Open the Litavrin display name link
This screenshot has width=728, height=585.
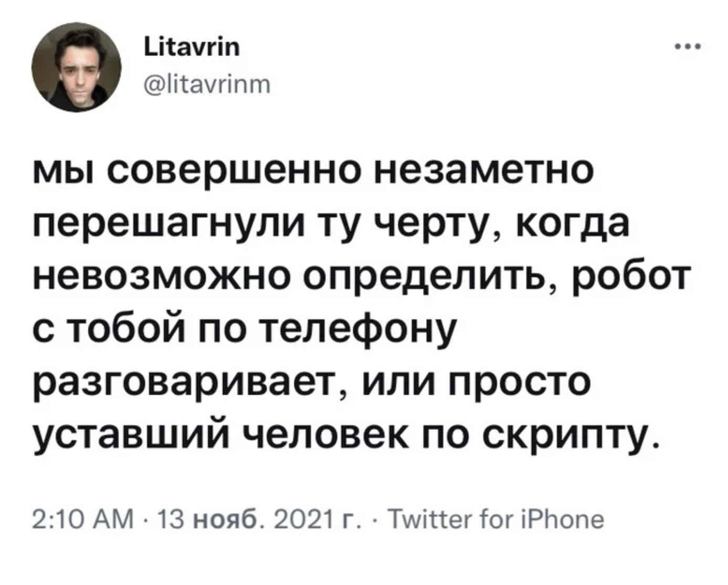(x=191, y=48)
